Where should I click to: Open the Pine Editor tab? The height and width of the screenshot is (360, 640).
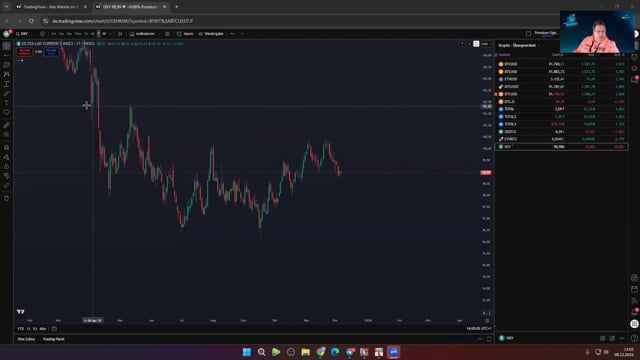[26, 339]
